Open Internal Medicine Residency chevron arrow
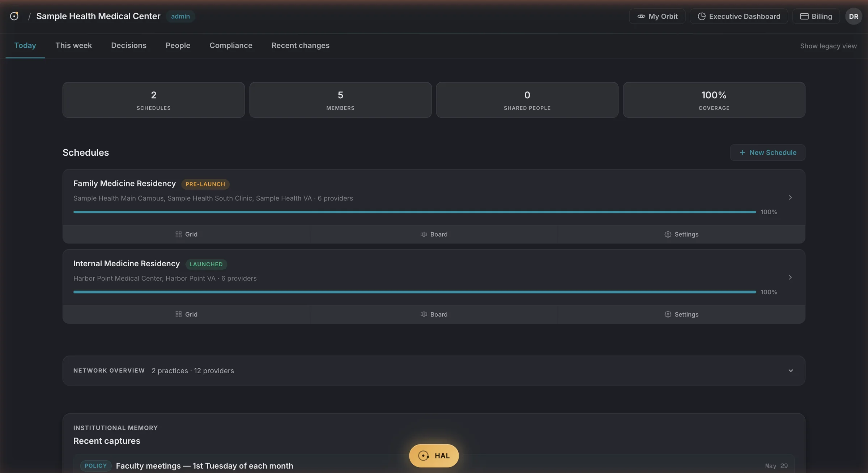 (790, 277)
